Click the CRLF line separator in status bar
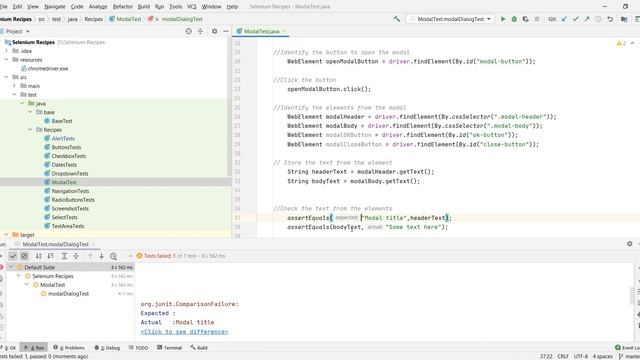The image size is (640, 360). click(563, 356)
